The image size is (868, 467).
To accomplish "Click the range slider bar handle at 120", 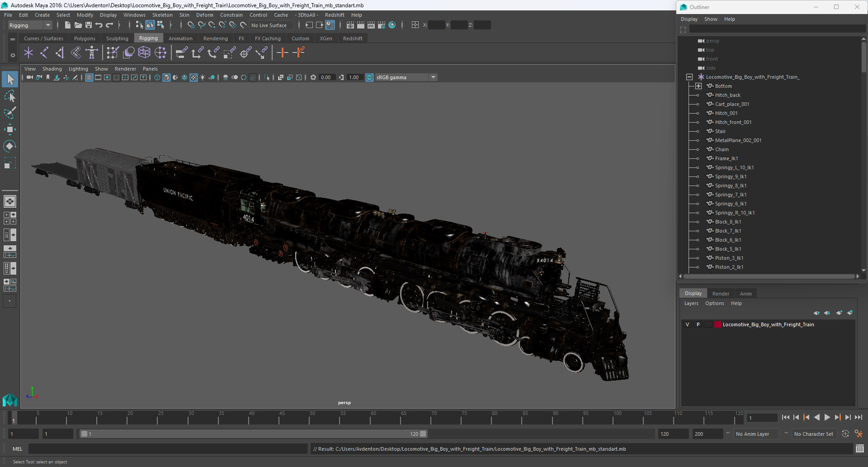I will [423, 434].
